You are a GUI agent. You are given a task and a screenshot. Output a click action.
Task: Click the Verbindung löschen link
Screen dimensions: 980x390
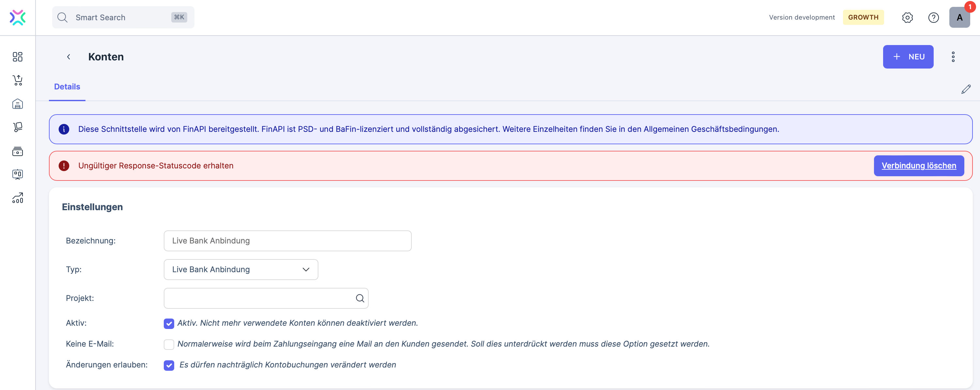(919, 165)
